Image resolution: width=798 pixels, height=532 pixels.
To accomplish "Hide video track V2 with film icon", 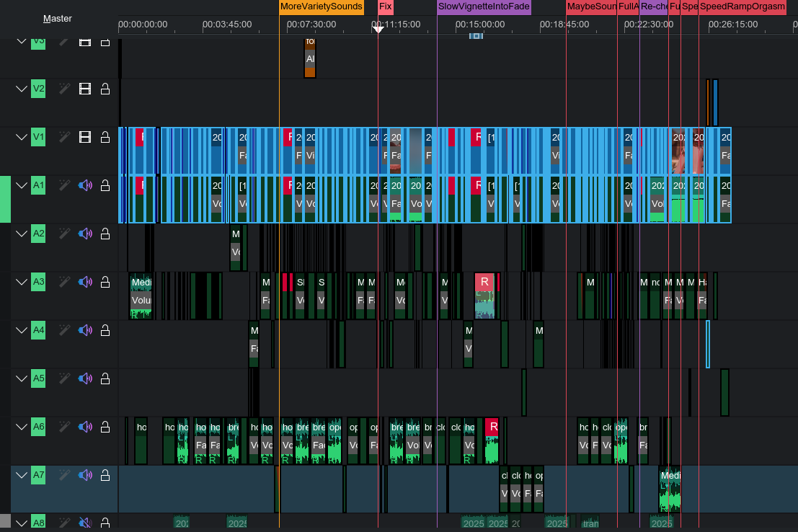I will [x=85, y=89].
